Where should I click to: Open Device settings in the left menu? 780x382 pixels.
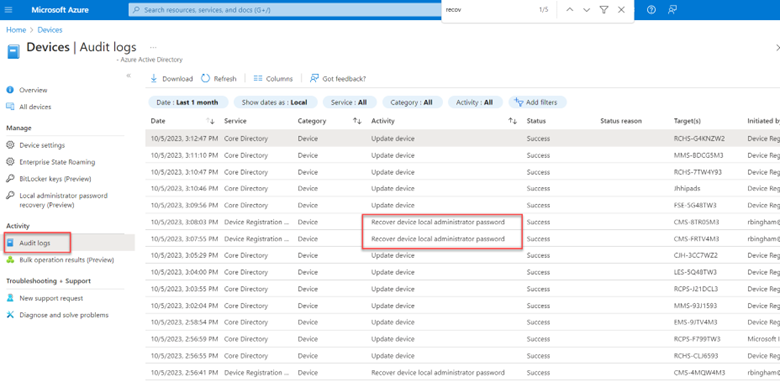point(42,145)
